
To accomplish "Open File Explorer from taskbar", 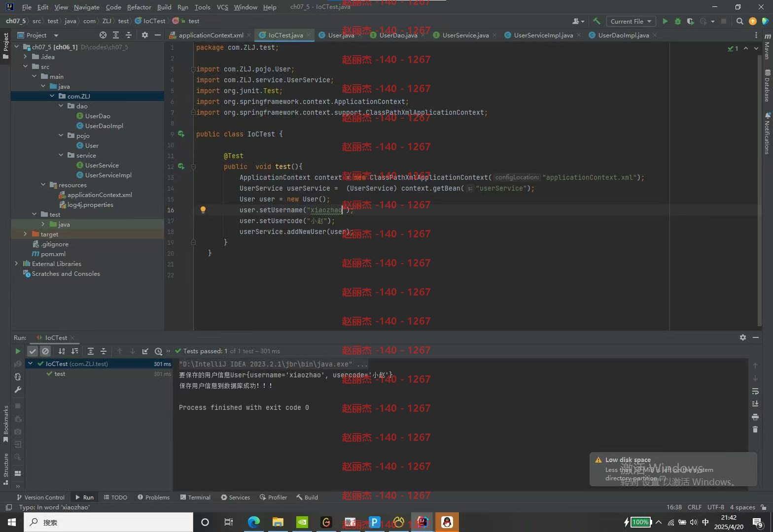I will tap(278, 522).
